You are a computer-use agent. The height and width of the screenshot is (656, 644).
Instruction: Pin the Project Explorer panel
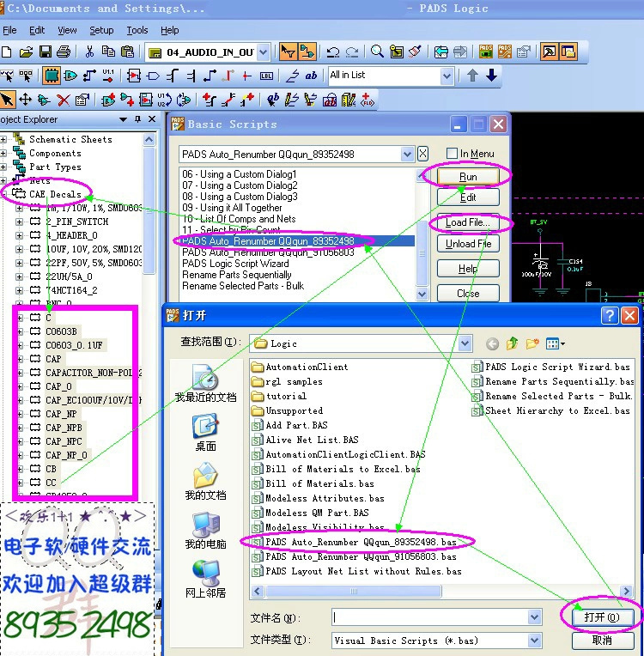tap(137, 119)
